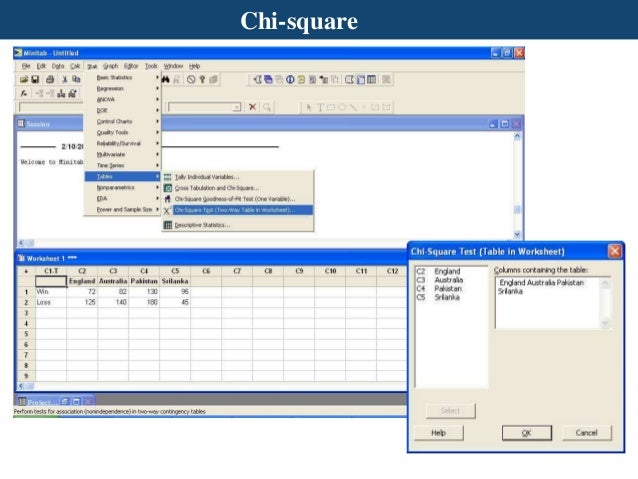
Task: Expand the ANOVA submenu
Action: tap(122, 99)
